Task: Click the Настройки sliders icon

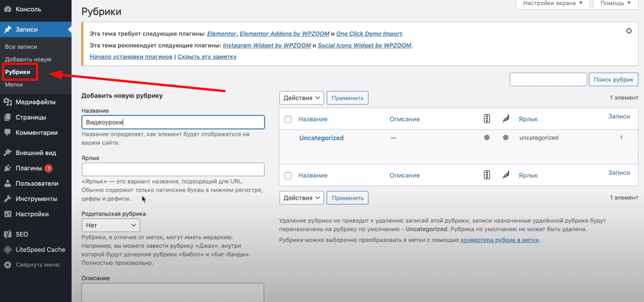Action: tap(8, 214)
